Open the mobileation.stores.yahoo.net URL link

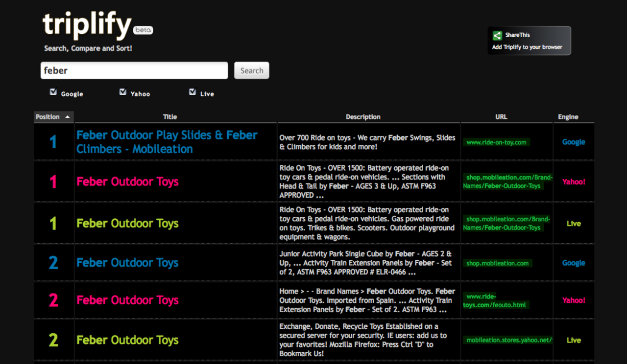point(508,340)
